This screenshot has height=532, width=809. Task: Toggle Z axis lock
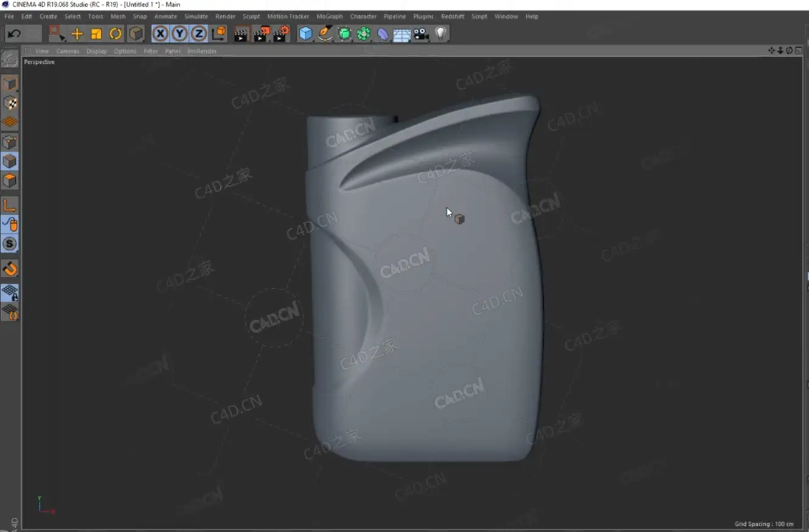[x=199, y=33]
